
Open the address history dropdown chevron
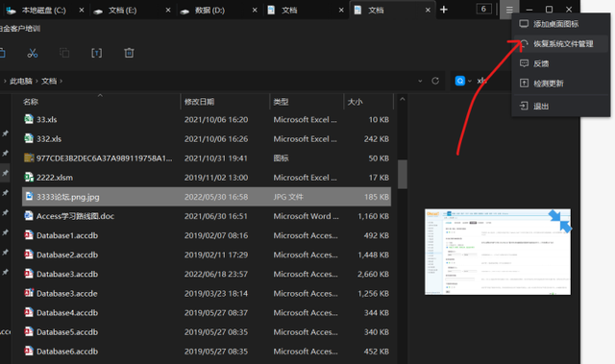click(420, 81)
